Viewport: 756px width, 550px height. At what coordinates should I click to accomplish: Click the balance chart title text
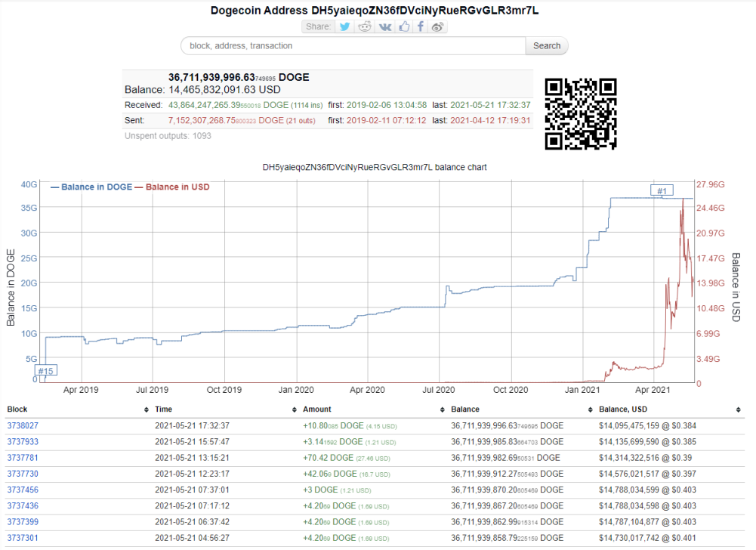click(x=375, y=168)
